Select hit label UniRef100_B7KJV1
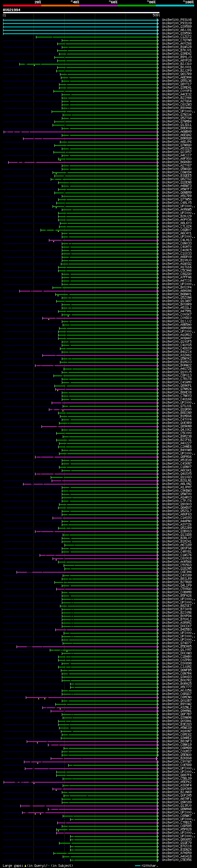Image resolution: width=197 pixels, height=868 pixels. (x=177, y=50)
